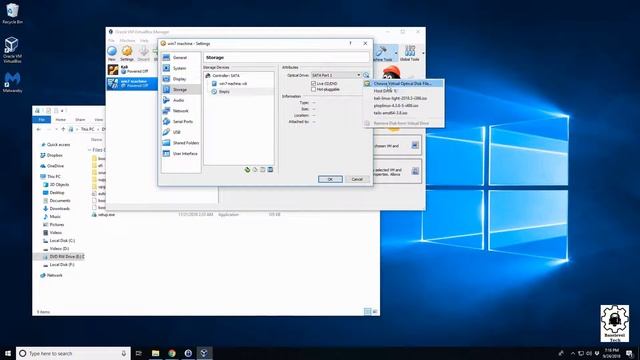The height and width of the screenshot is (360, 640).
Task: Open Oracle VM VirtualBox desktop icon
Action: (x=12, y=50)
